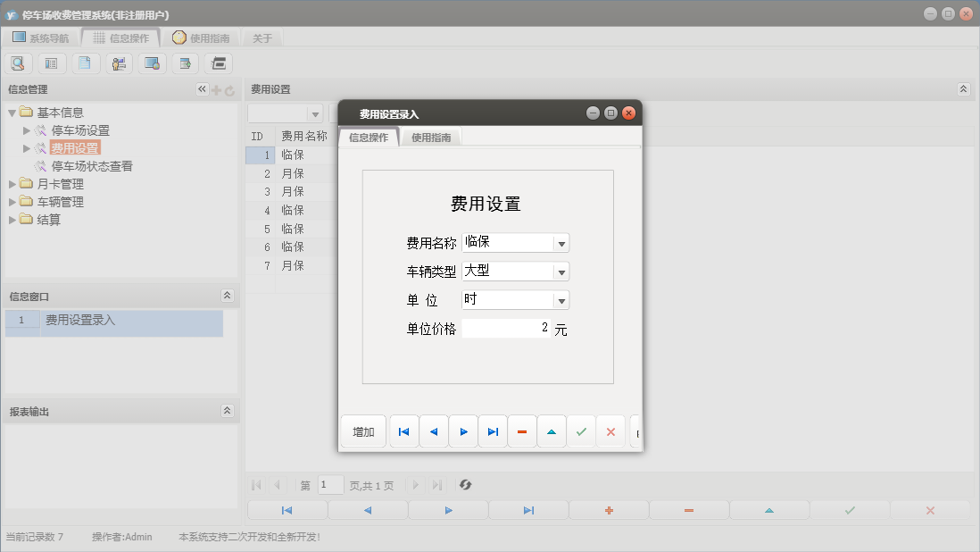Screen dimensions: 980x552
Task: Open the 车辆类型 dropdown showing 大型
Action: pyautogui.click(x=561, y=272)
